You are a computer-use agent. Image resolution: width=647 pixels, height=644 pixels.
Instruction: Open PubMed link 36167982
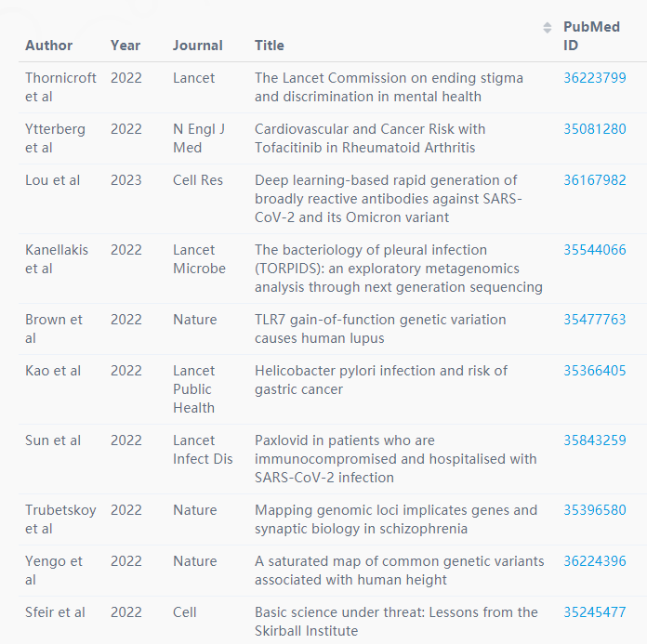595,180
